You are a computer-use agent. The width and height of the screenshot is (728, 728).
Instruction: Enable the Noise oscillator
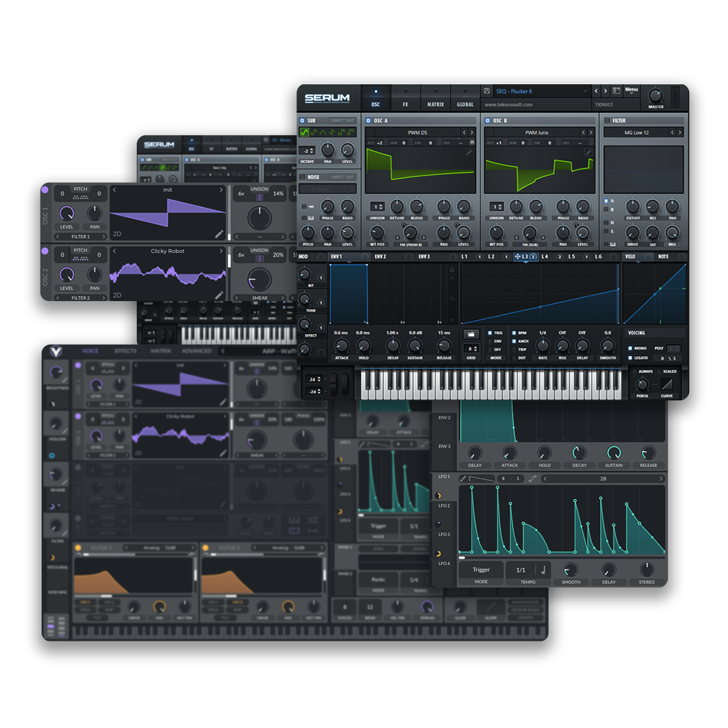tap(302, 177)
